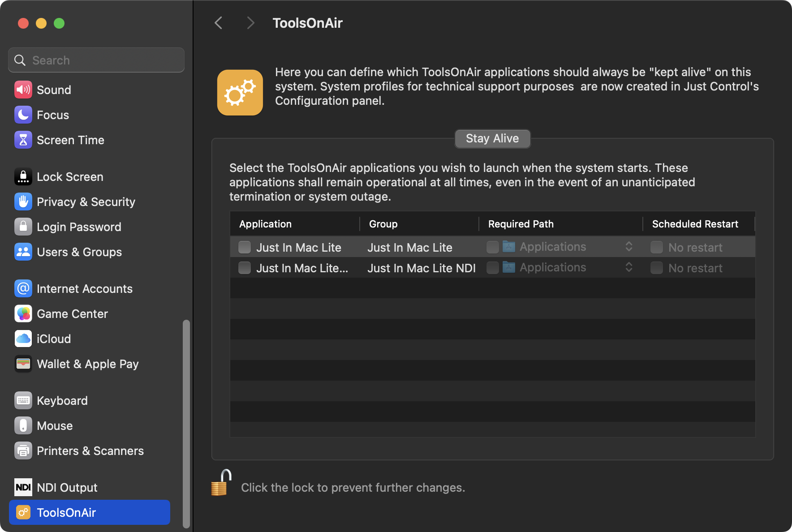Open Game Center settings
Image resolution: width=792 pixels, height=532 pixels.
[90, 313]
